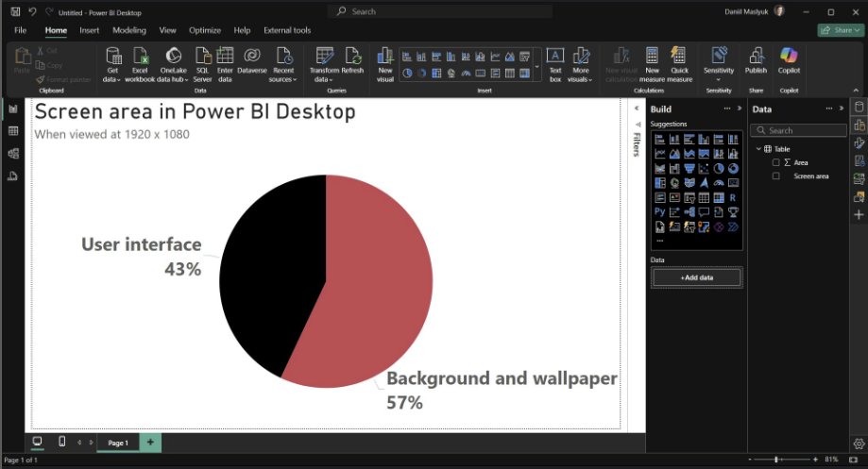
Task: Click the Enter data button
Action: pos(225,65)
